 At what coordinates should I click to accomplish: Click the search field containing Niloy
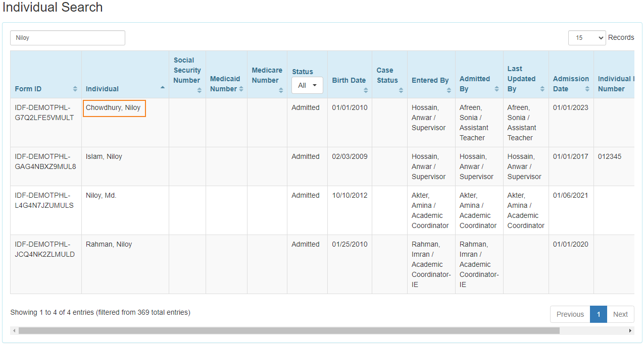[x=68, y=38]
